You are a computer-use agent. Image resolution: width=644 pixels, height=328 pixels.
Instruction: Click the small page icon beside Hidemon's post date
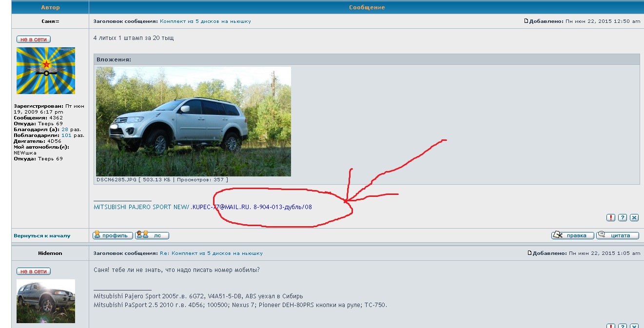(x=530, y=253)
